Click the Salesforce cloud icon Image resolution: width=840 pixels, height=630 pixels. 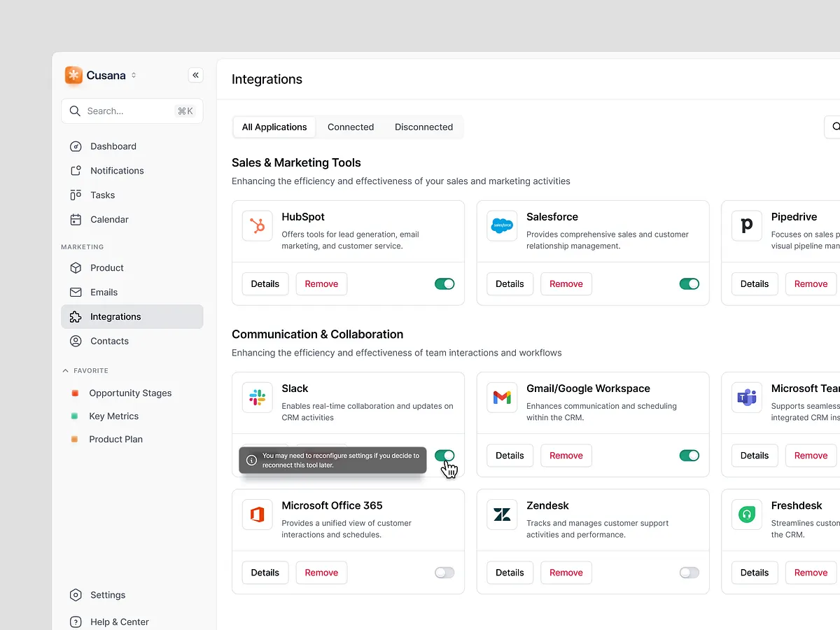pyautogui.click(x=502, y=225)
